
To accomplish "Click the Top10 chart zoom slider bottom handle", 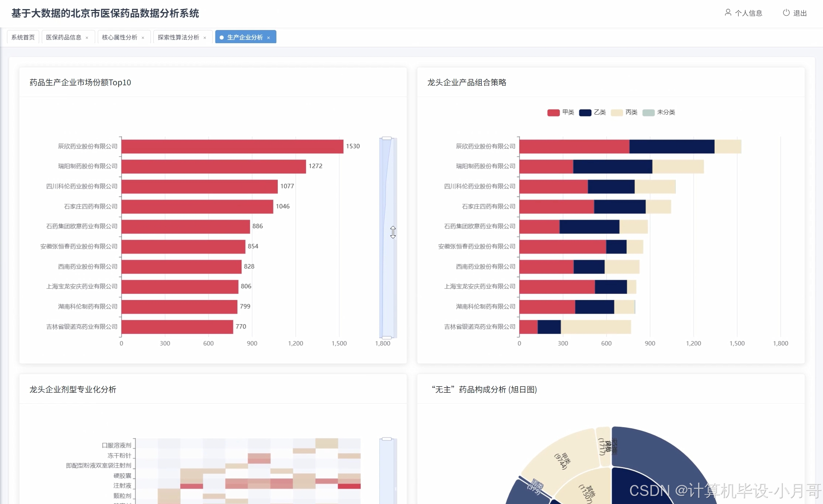I will pyautogui.click(x=387, y=337).
